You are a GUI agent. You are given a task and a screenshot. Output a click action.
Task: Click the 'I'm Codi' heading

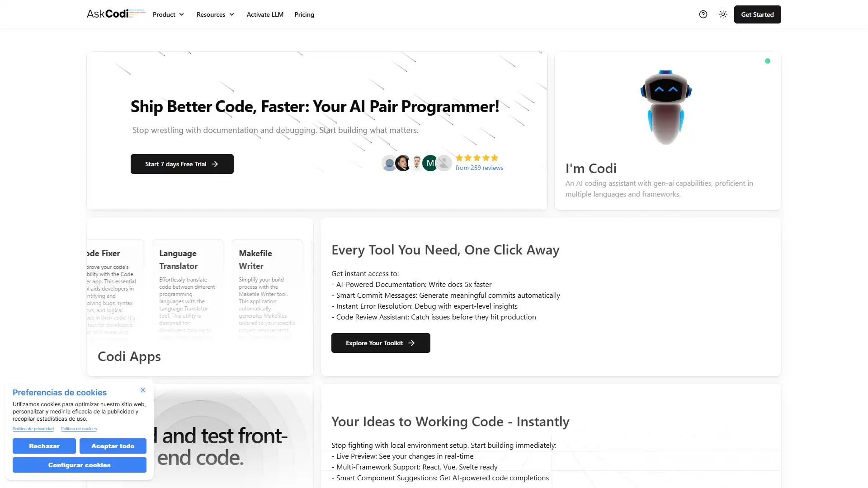[x=591, y=168]
